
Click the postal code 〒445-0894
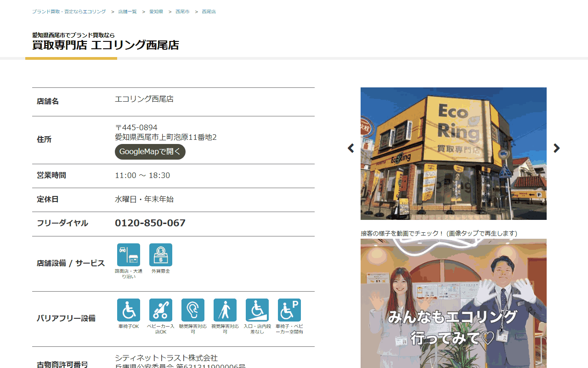(136, 127)
